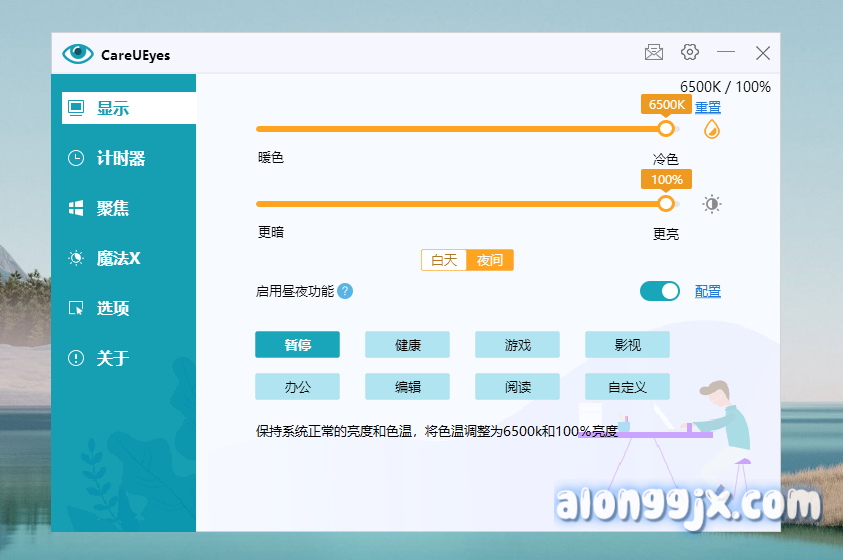Select the 夜间 mode option
Viewport: 843px width, 560px height.
[490, 260]
